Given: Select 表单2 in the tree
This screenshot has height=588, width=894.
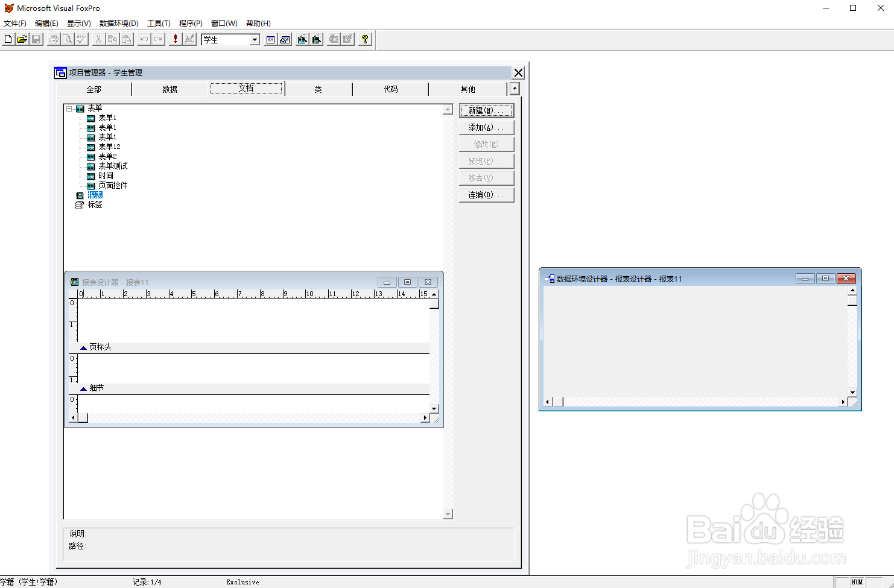Looking at the screenshot, I should pos(107,157).
